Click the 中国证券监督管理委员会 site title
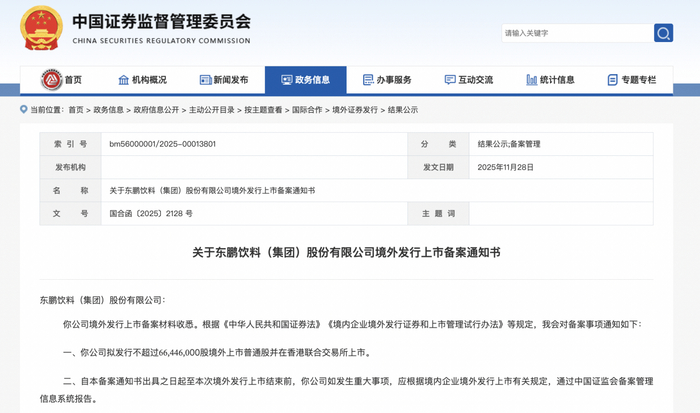700x413 pixels. [162, 21]
